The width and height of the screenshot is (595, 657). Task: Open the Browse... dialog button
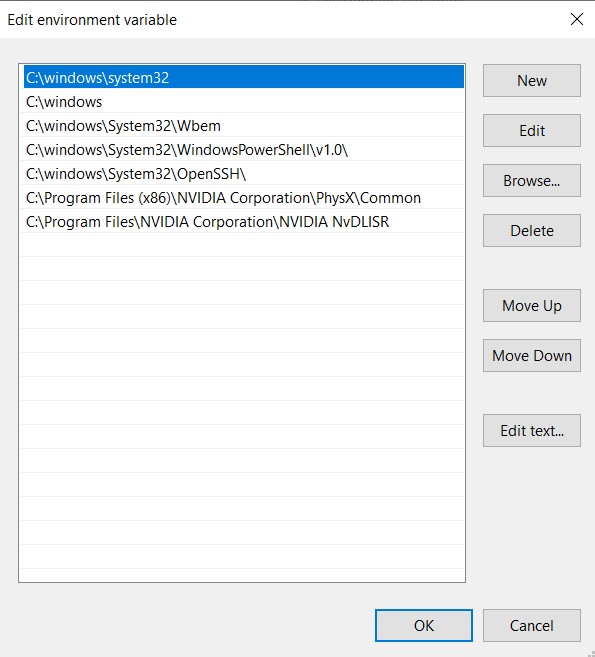point(532,181)
